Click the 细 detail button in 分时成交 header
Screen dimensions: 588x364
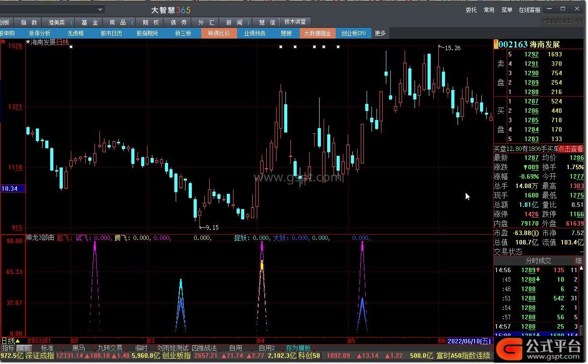coord(579,261)
